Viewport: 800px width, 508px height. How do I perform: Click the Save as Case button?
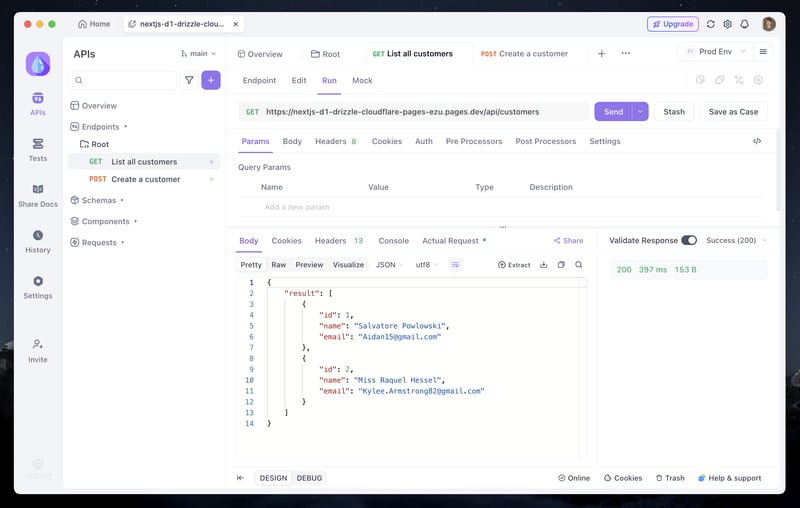tap(733, 112)
